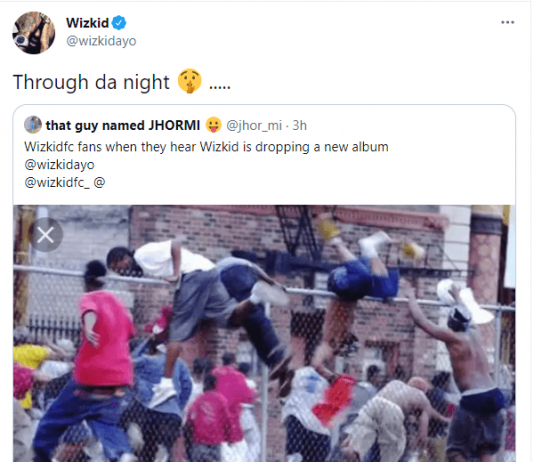Click the trailing dots after the shushing emoji

tap(220, 87)
